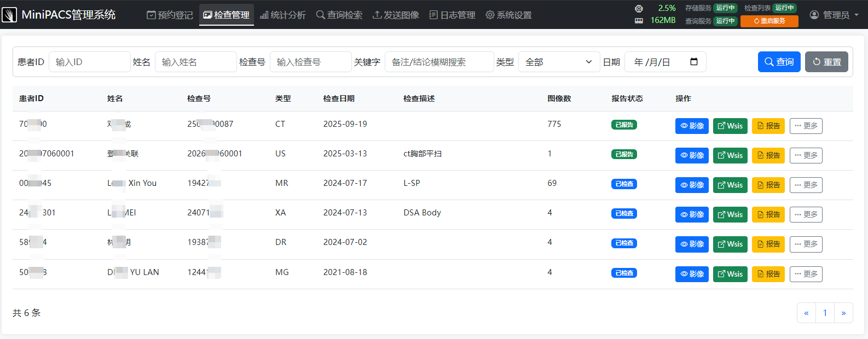
Task: Open the 管理员 user dropdown menu
Action: coord(834,15)
